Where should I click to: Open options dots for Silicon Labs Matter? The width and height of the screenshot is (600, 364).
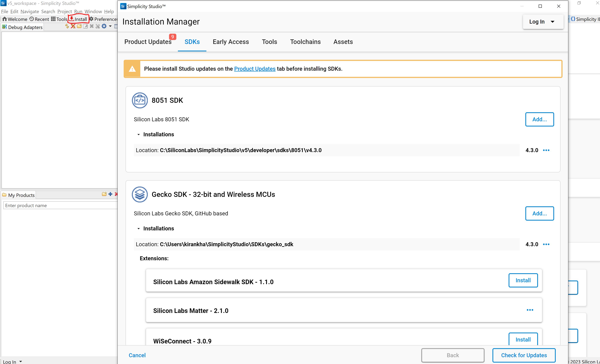tap(530, 310)
